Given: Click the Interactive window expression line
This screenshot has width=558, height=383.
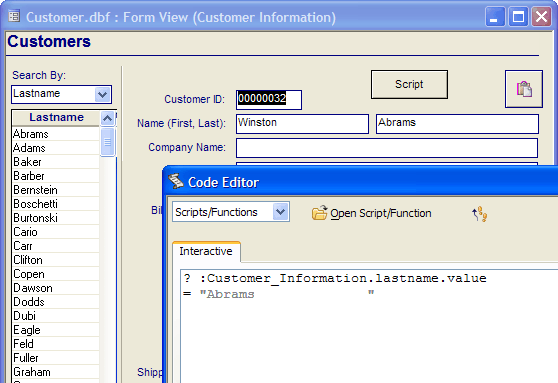Looking at the screenshot, I should click(335, 278).
